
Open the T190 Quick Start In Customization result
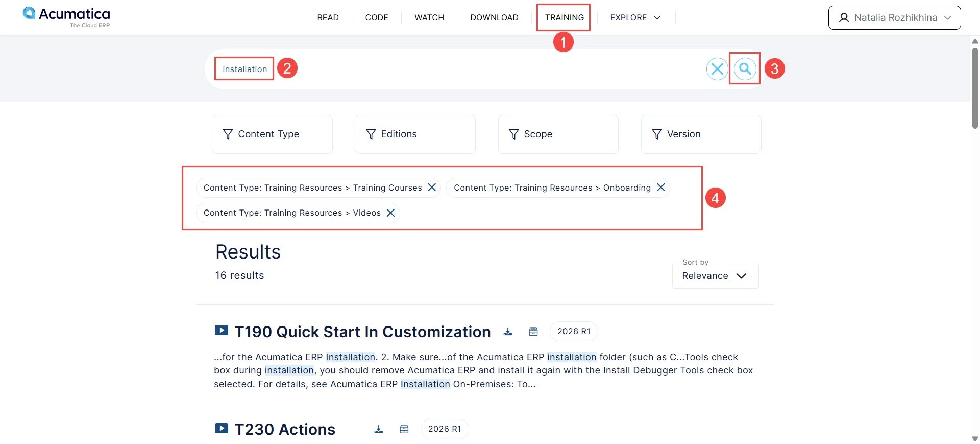[362, 332]
